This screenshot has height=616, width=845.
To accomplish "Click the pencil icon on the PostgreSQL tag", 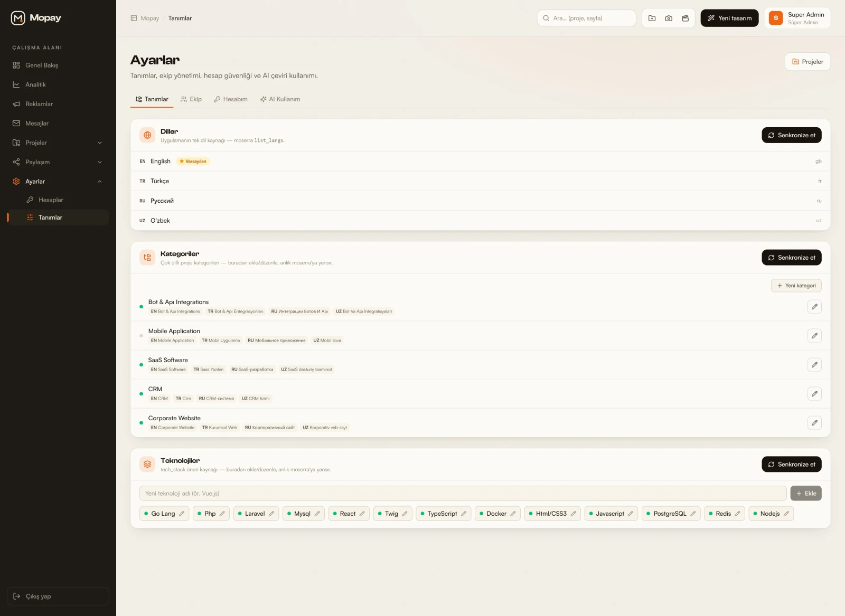I will 693,514.
